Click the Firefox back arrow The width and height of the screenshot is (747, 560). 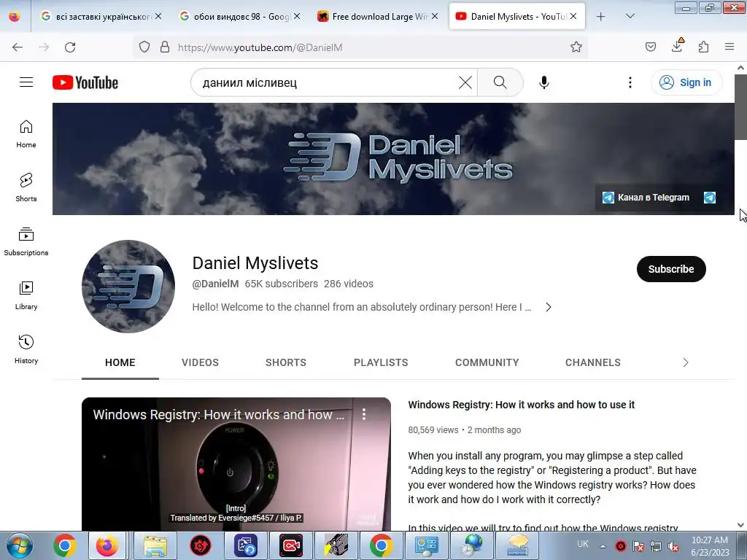click(x=18, y=47)
